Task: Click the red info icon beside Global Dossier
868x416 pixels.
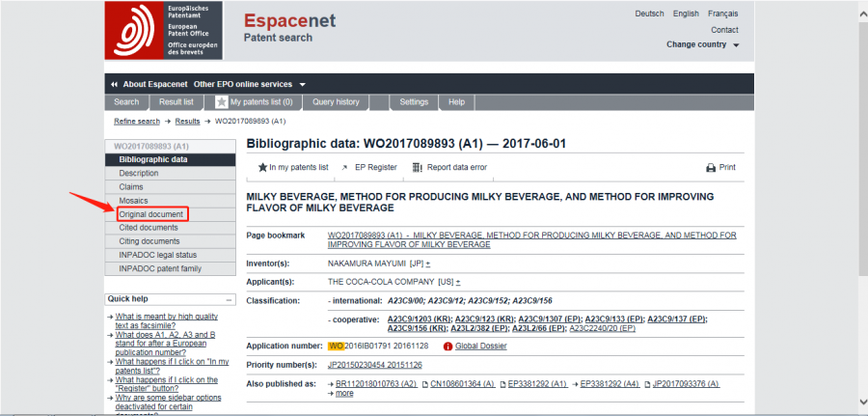Action: coord(448,347)
